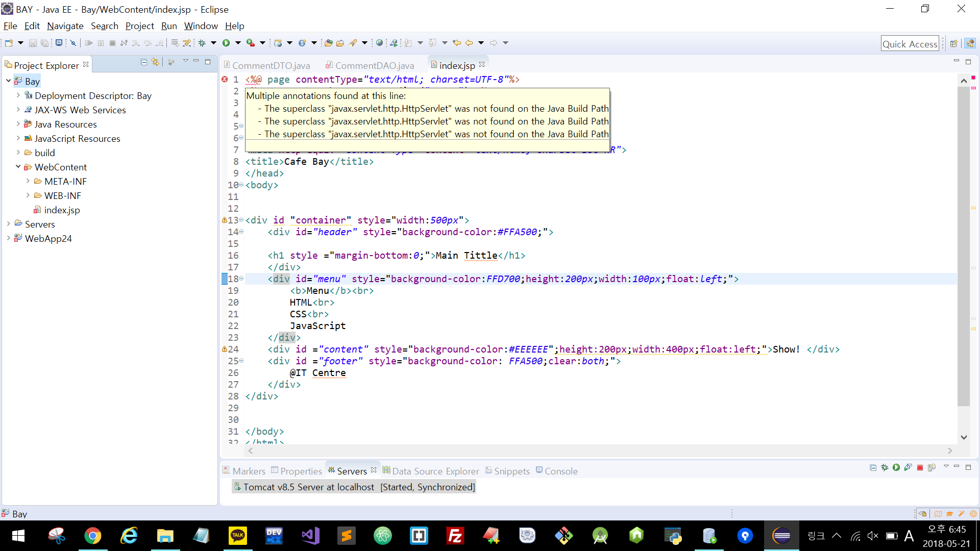Click the green Run button in the toolbar
The image size is (980, 551).
coord(226,43)
